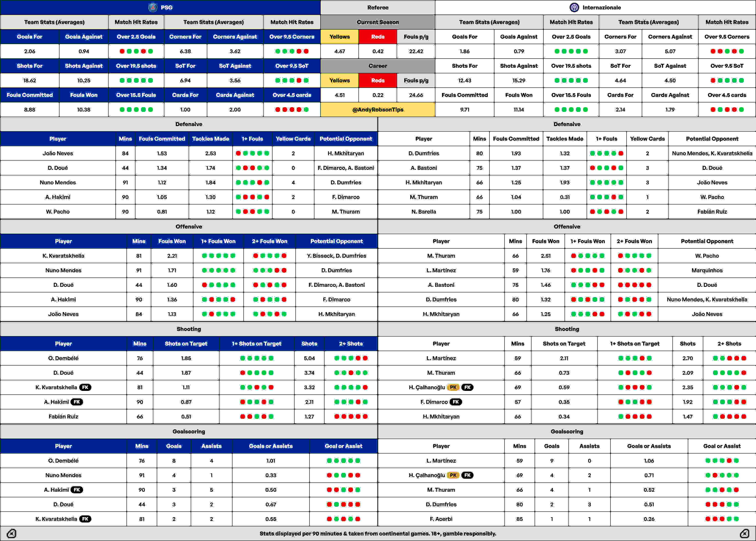Image resolution: width=756 pixels, height=541 pixels.
Task: Click PK badge beside Çalhanoğlu in Shooting table
Action: (453, 388)
